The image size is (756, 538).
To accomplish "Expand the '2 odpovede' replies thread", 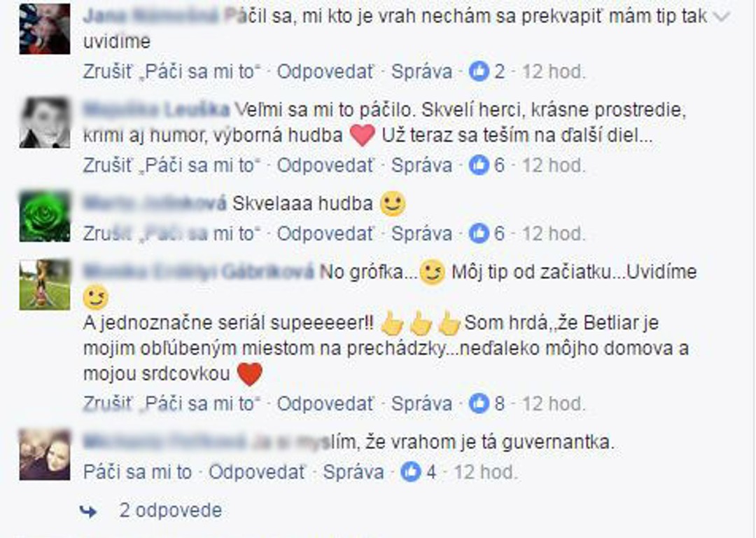I will coord(171,511).
